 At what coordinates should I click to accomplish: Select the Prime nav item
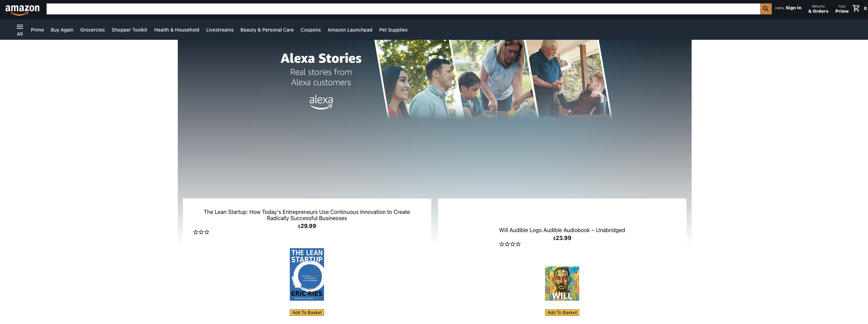pyautogui.click(x=37, y=30)
